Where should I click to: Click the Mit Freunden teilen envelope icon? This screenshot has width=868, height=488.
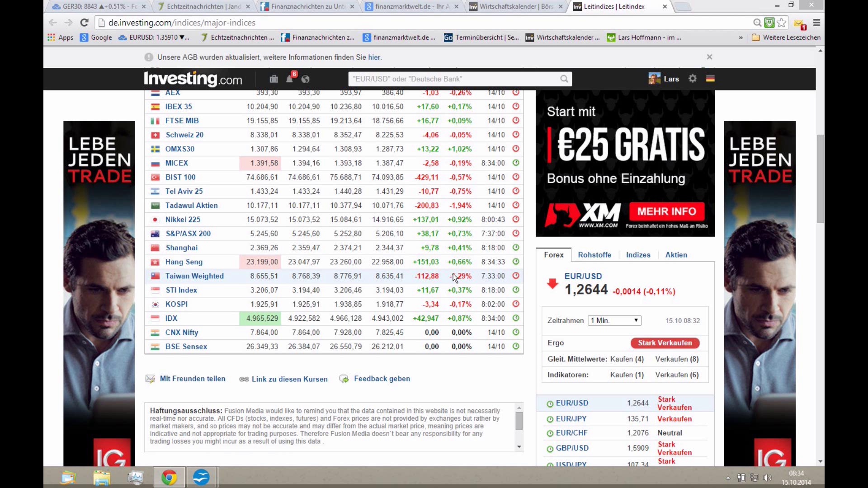point(150,379)
